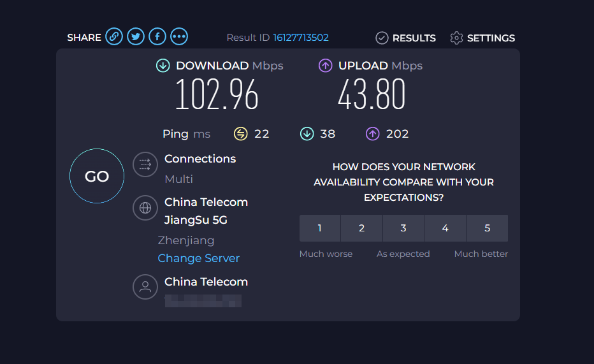
Task: Select rating 4 in survey
Action: pos(445,228)
